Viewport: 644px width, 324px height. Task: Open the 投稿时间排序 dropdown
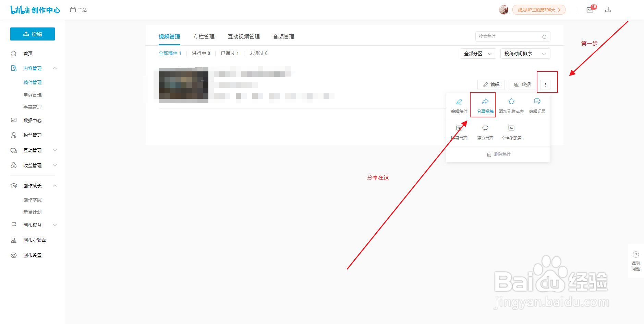(525, 54)
